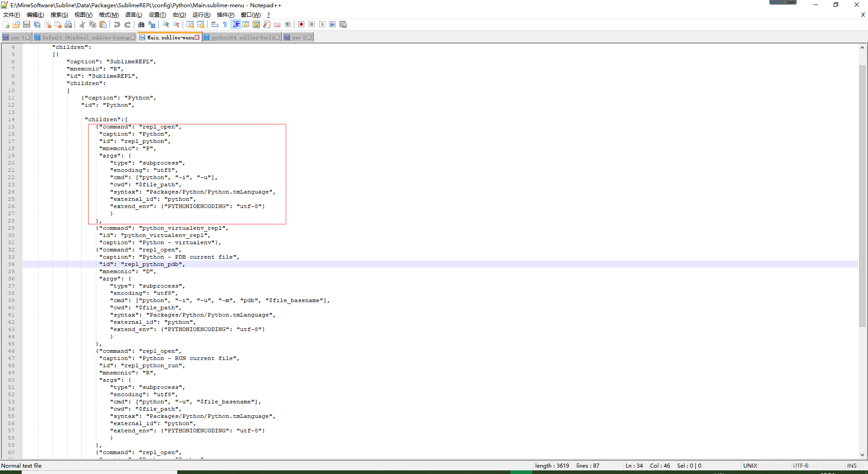The image size is (868, 474).
Task: Toggle synchronized horizontal scrolling icon
Action: point(201,24)
